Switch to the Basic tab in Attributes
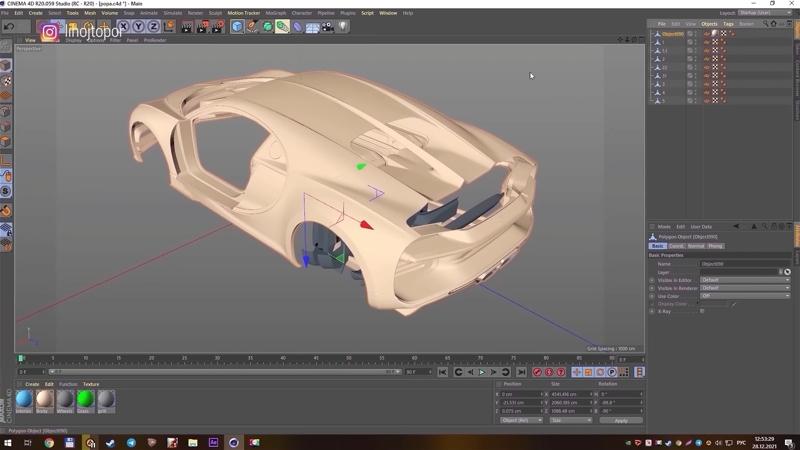The height and width of the screenshot is (450, 800). (657, 246)
